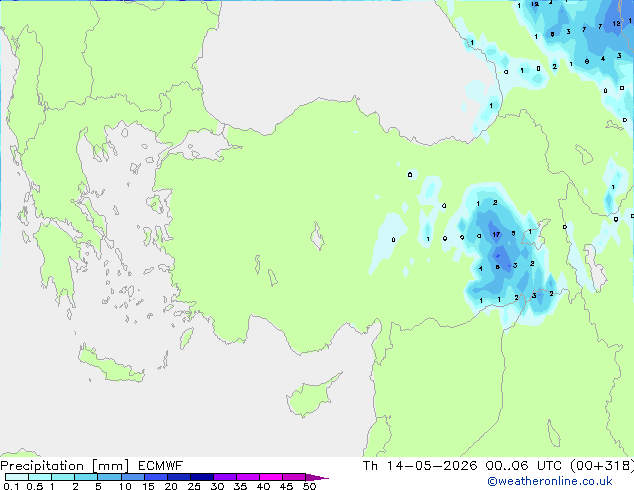Click the '(00+318)' forecast offset text
634x490 pixels.
tap(602, 466)
